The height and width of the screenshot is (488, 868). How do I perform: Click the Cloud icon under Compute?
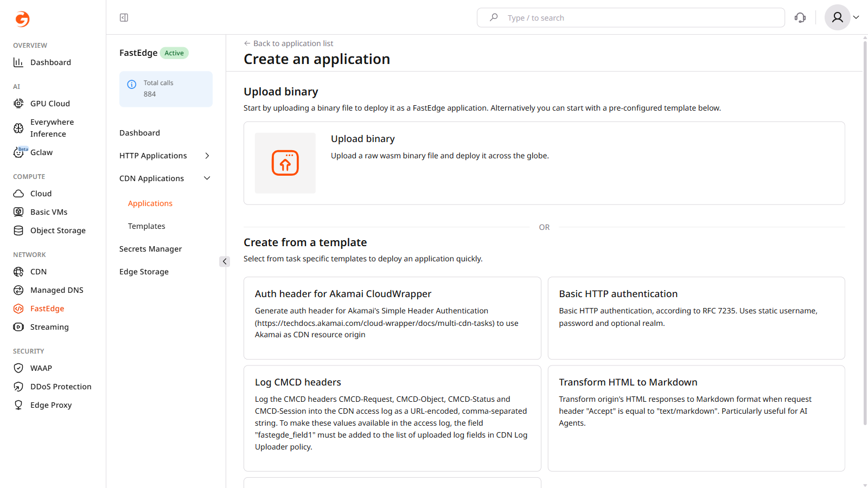tap(18, 194)
